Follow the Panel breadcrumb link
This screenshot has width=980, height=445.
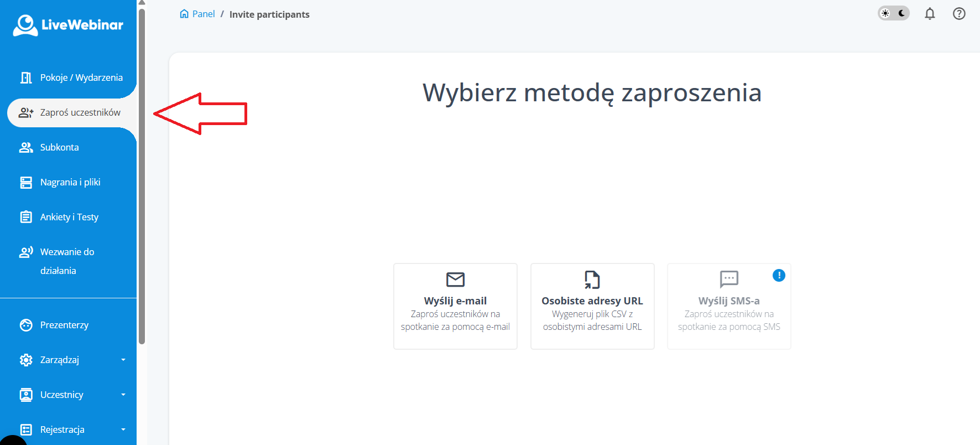[x=204, y=14]
